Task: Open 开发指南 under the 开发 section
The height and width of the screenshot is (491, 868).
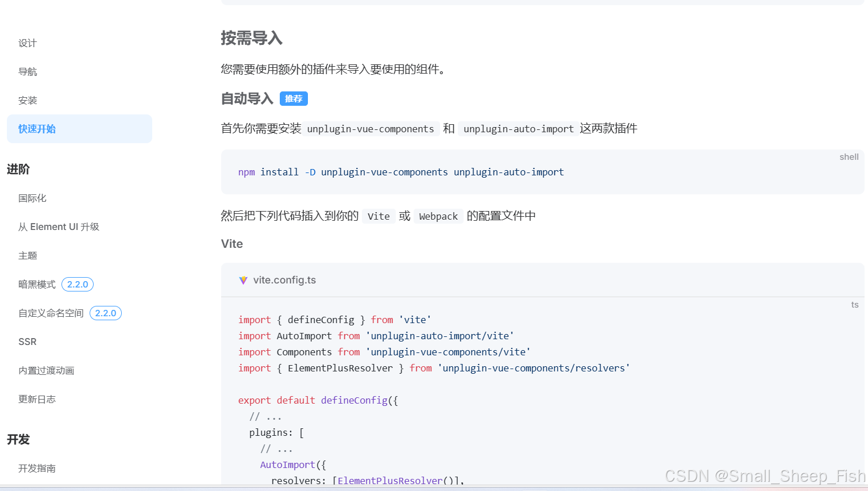Action: pyautogui.click(x=37, y=468)
